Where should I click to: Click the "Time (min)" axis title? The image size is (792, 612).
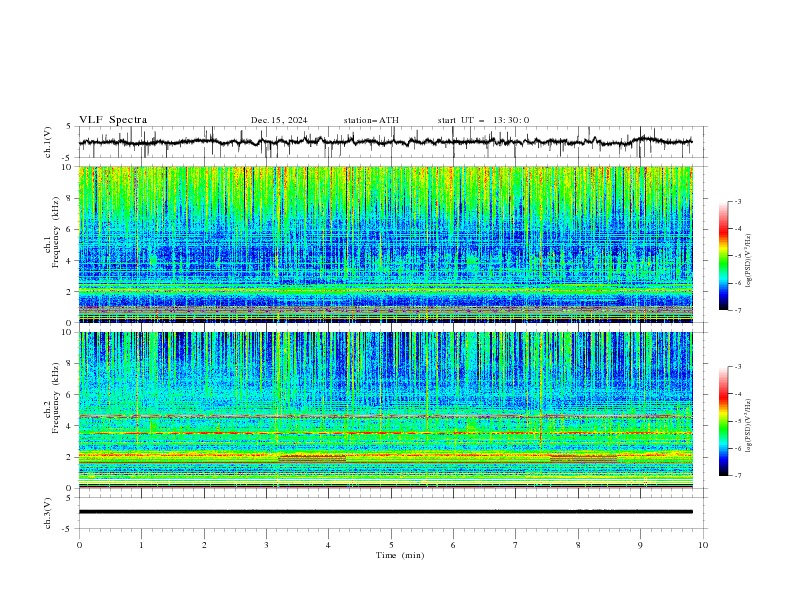(400, 555)
